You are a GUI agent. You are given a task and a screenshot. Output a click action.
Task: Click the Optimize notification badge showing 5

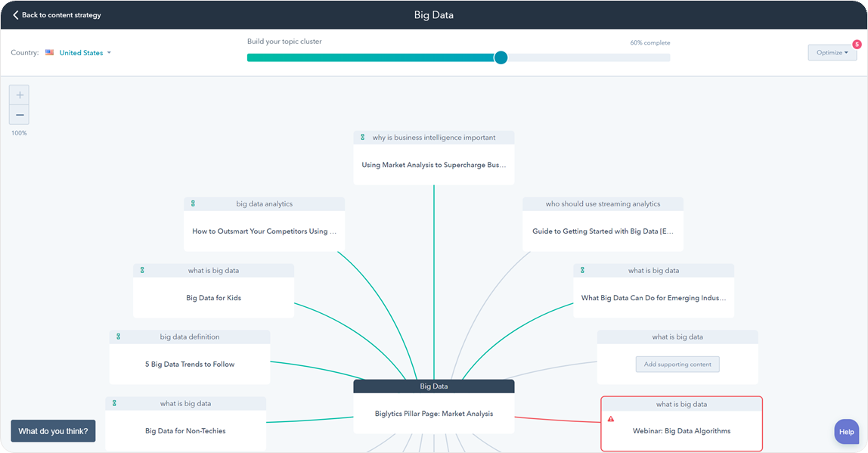click(857, 44)
